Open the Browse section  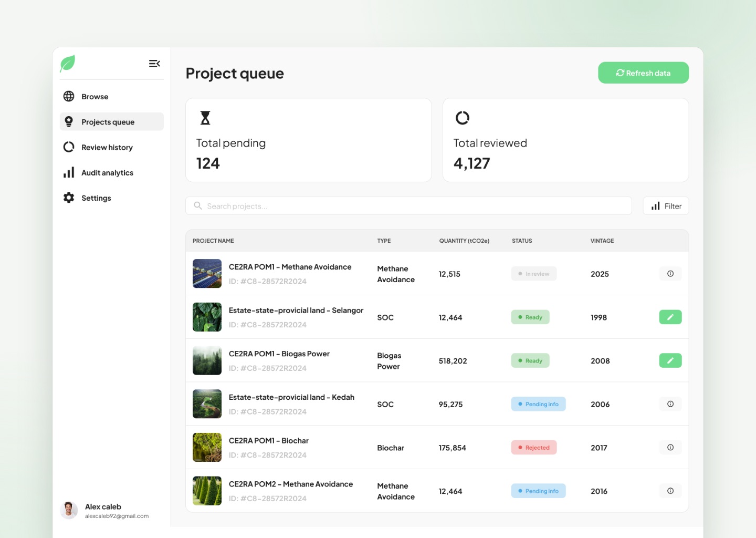click(x=112, y=97)
